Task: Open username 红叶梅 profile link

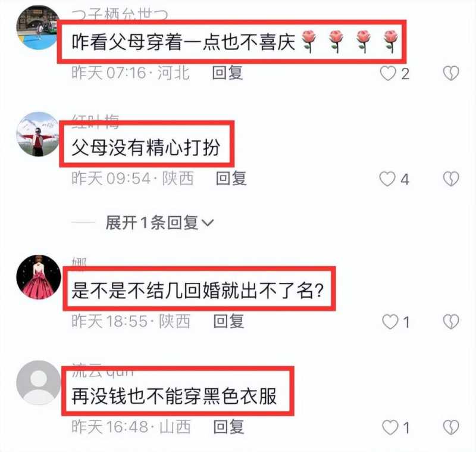Action: 95,121
